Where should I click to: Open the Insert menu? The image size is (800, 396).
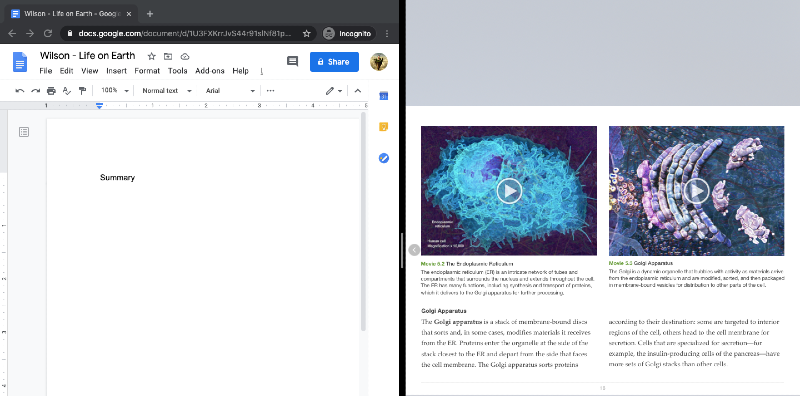pyautogui.click(x=116, y=71)
